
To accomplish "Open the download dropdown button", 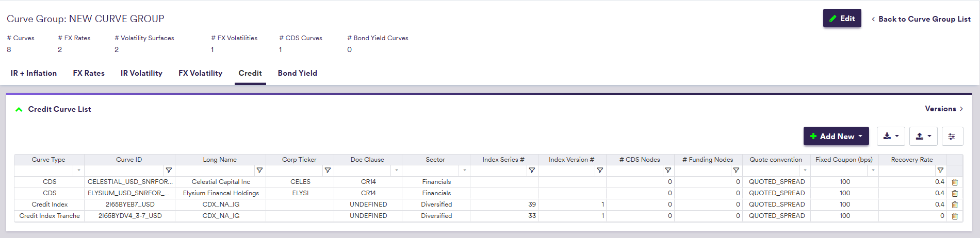I will point(891,137).
